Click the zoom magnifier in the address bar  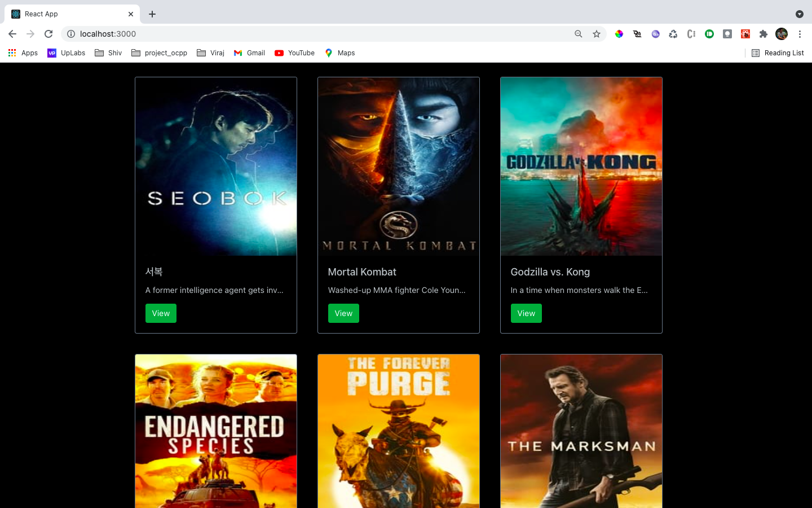(579, 34)
